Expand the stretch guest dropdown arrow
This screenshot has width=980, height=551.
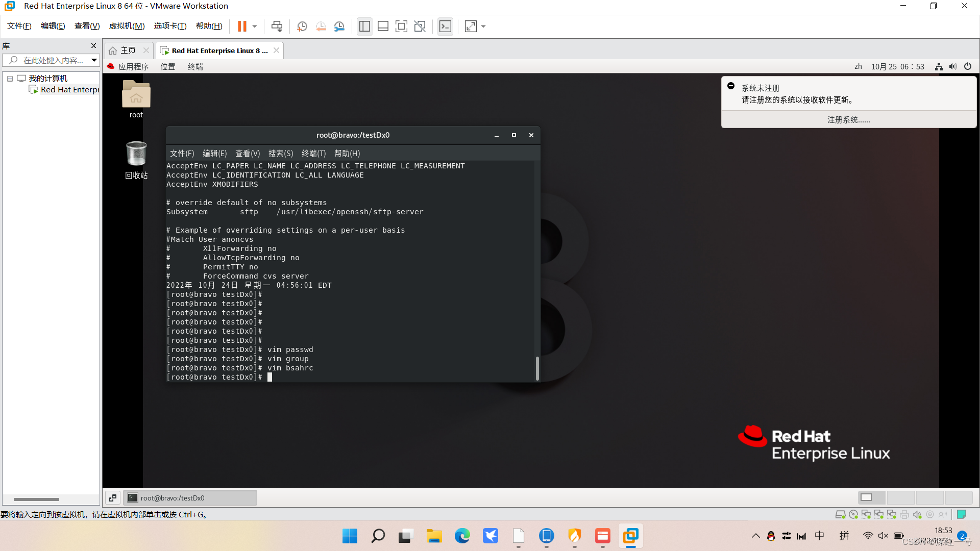(x=483, y=26)
